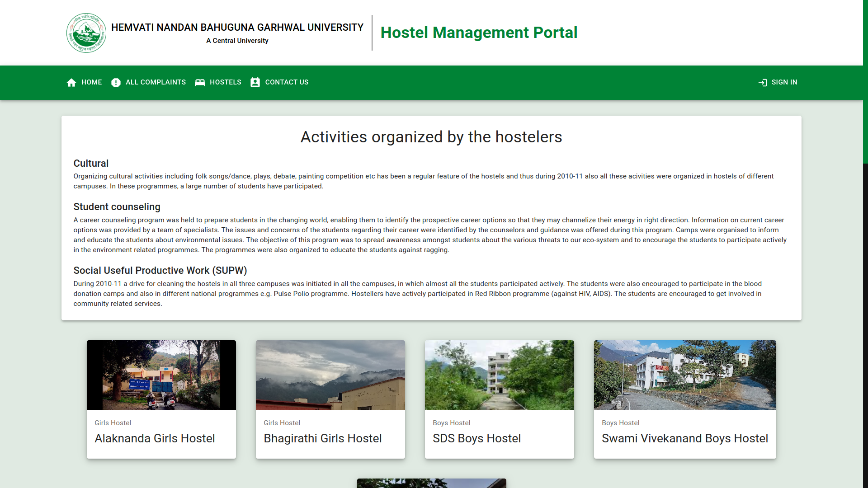Open ALL COMPLAINTS in the navbar

pos(156,82)
